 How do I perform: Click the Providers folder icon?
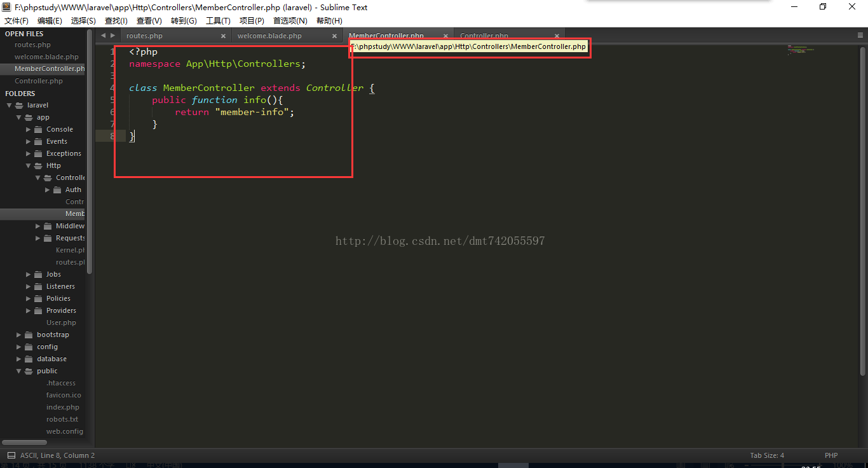tap(38, 311)
